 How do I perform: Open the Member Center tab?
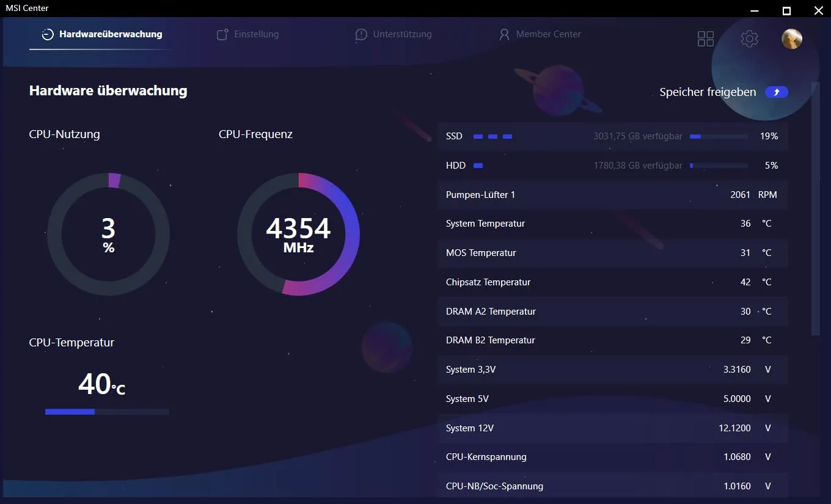pyautogui.click(x=540, y=34)
